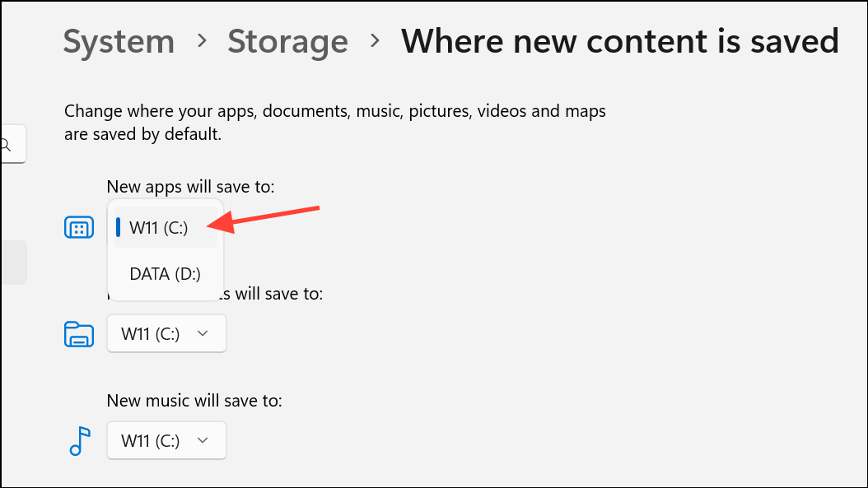Select W11 (C:) in the open dropdown list
The image size is (868, 488).
(x=166, y=227)
